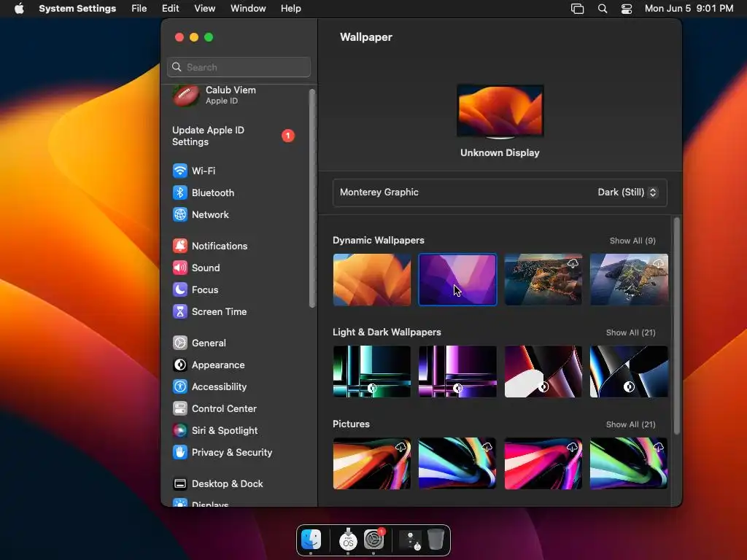The height and width of the screenshot is (560, 747).
Task: Open the View menu
Action: point(204,9)
